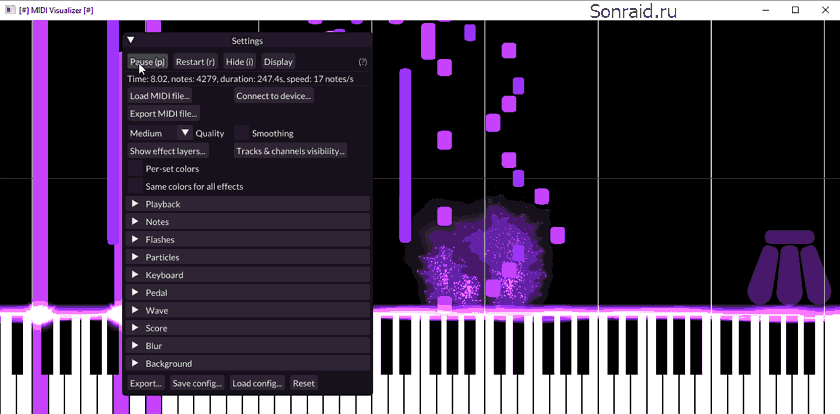Click the MIDI Visualizer title bar icon
The height and width of the screenshot is (414, 840).
pos(10,10)
